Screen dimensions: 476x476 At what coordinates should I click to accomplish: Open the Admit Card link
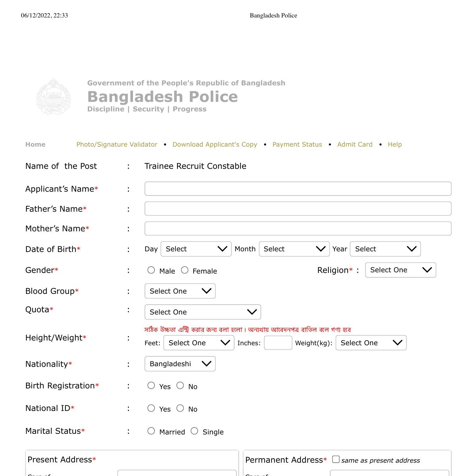click(355, 144)
